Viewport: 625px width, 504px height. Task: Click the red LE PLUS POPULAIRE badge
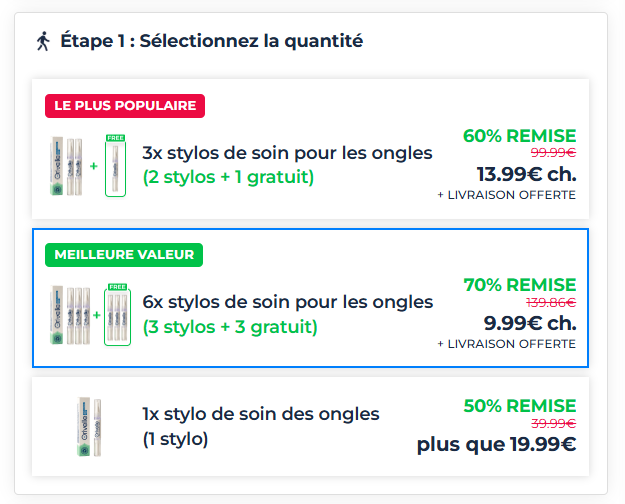click(x=124, y=106)
